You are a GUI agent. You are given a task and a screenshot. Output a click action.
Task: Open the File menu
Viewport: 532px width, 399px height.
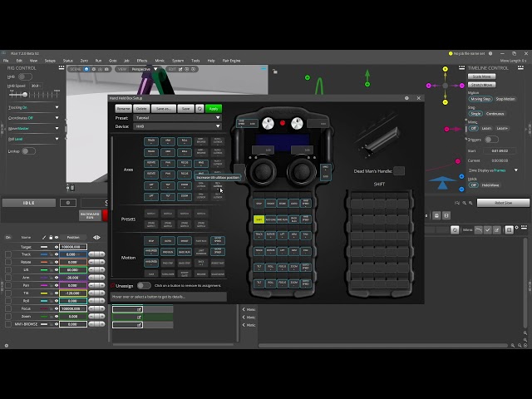pos(6,61)
